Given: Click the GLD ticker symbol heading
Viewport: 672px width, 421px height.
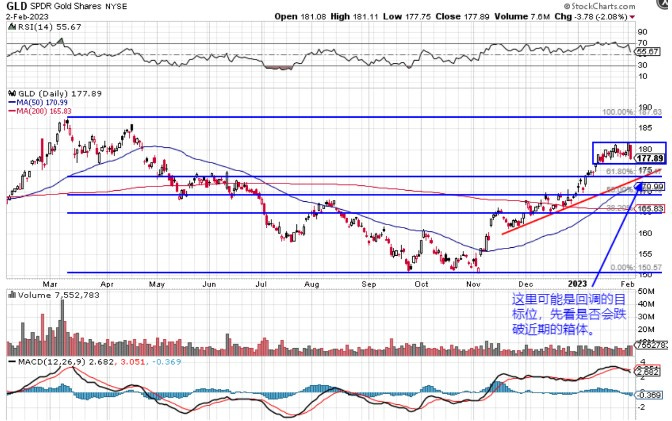Looking at the screenshot, I should point(17,6).
